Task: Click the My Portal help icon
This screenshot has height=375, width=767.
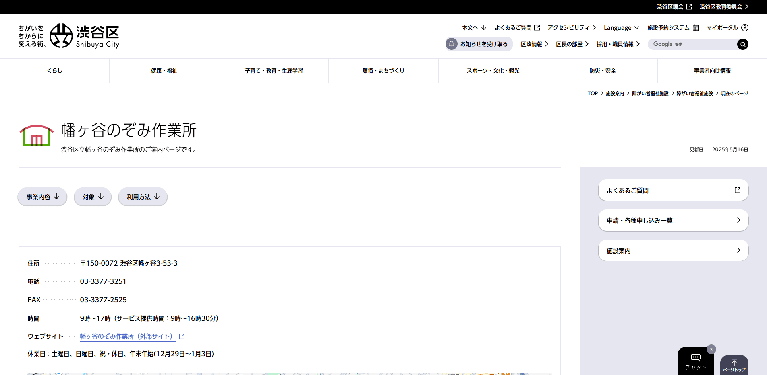Action: point(744,27)
